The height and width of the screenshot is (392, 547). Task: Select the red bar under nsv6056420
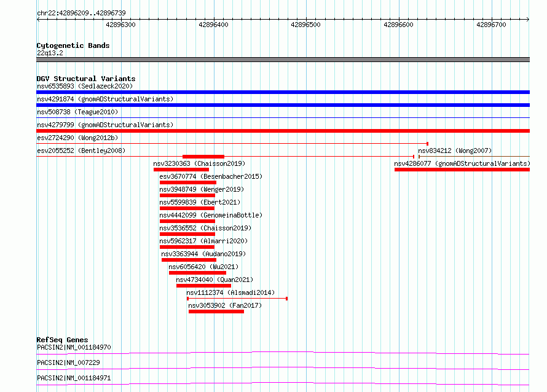tap(197, 273)
